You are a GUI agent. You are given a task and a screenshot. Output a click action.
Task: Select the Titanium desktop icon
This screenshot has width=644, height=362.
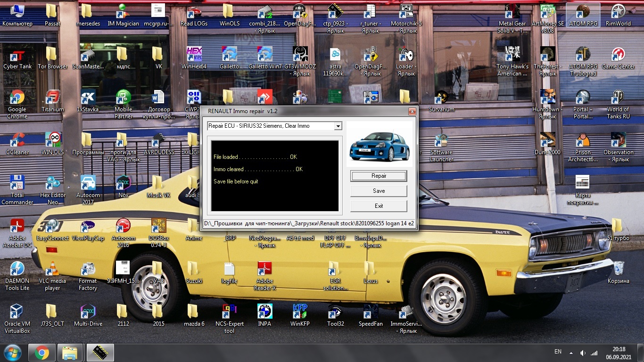coord(52,101)
